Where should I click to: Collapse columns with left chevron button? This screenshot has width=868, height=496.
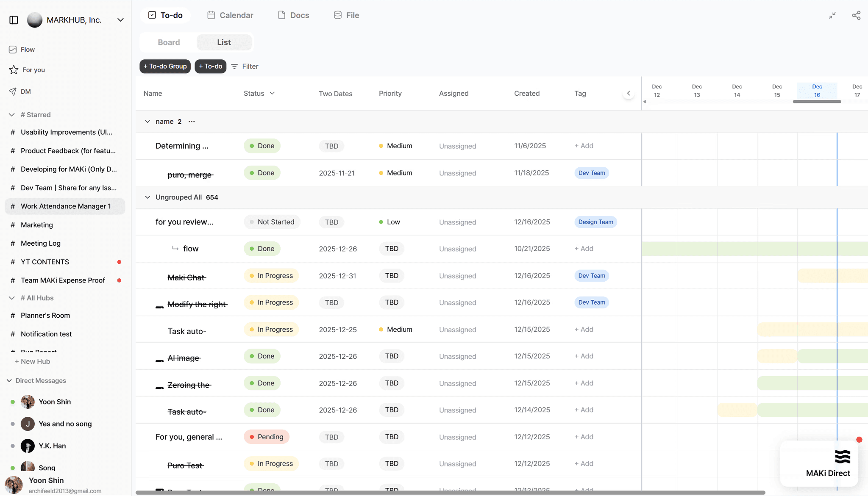tap(629, 93)
